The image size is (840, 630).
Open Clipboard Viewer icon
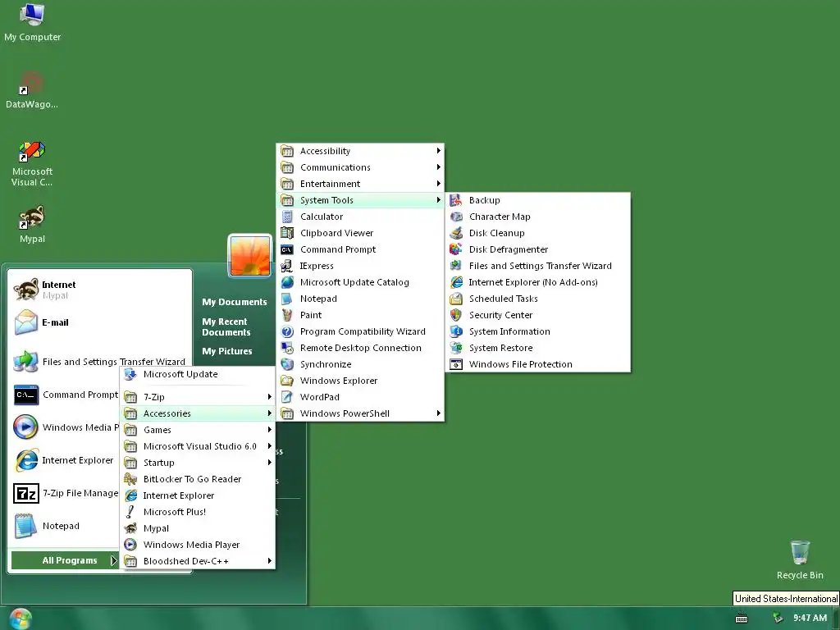point(287,233)
